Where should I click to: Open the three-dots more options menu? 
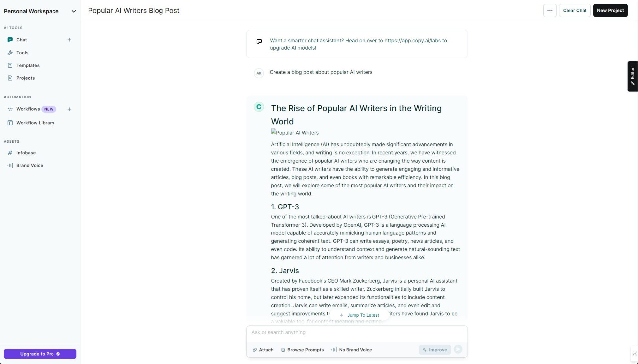click(x=550, y=10)
